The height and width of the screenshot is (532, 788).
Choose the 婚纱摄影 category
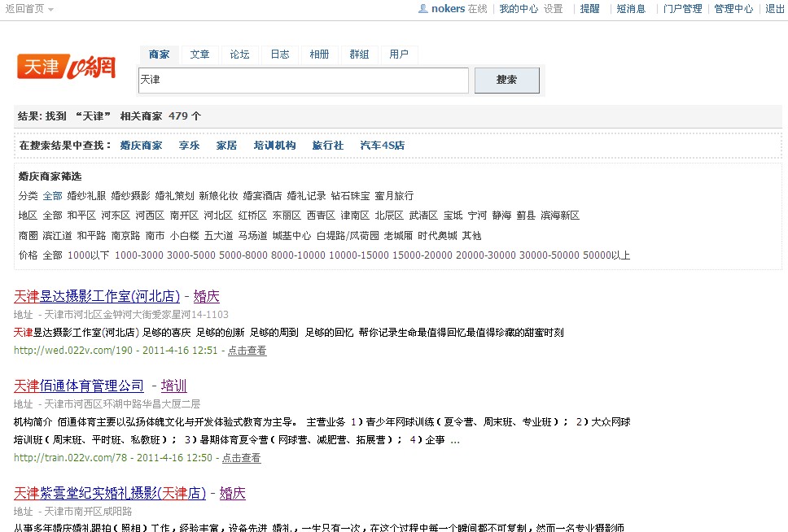point(131,196)
